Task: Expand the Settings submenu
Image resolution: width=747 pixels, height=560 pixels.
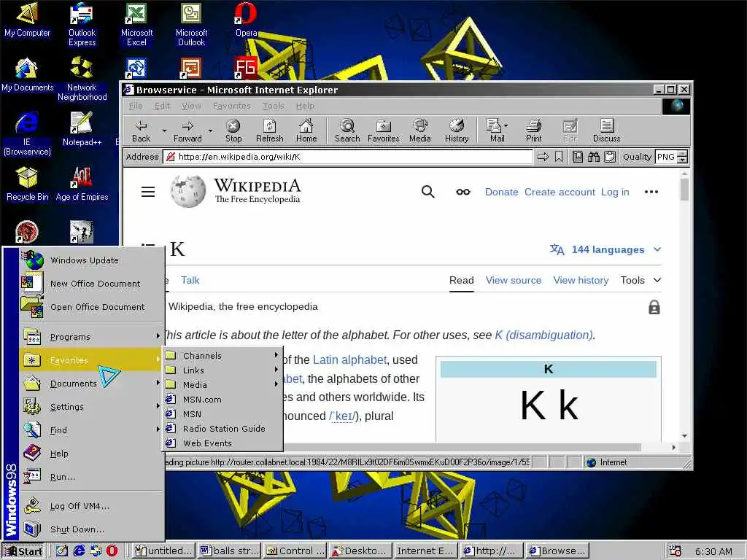Action: 93,407
